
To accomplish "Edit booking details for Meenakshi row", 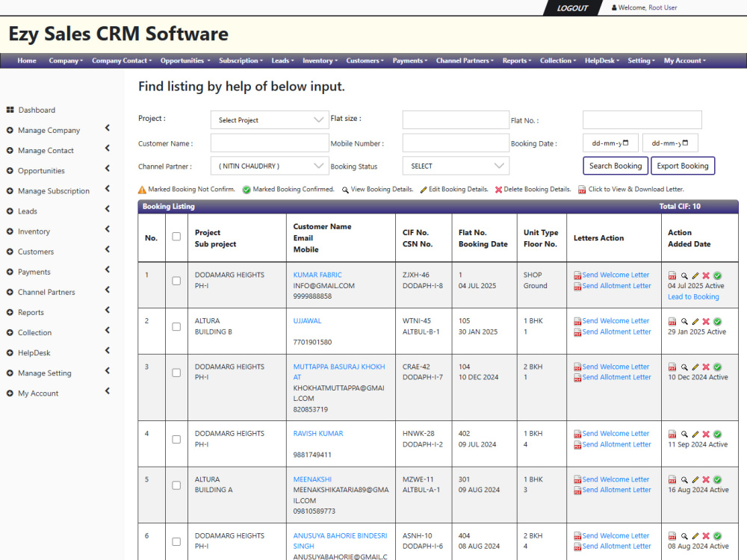I will click(x=695, y=479).
